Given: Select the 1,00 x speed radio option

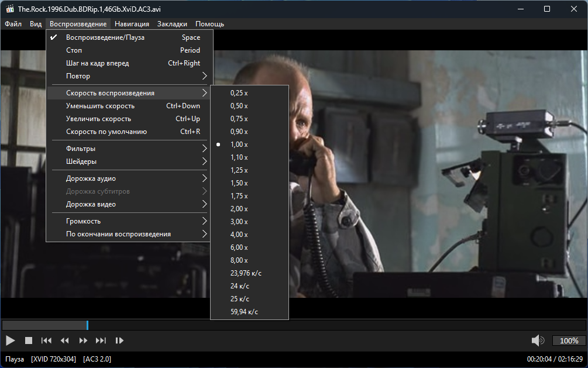Looking at the screenshot, I should [x=239, y=145].
